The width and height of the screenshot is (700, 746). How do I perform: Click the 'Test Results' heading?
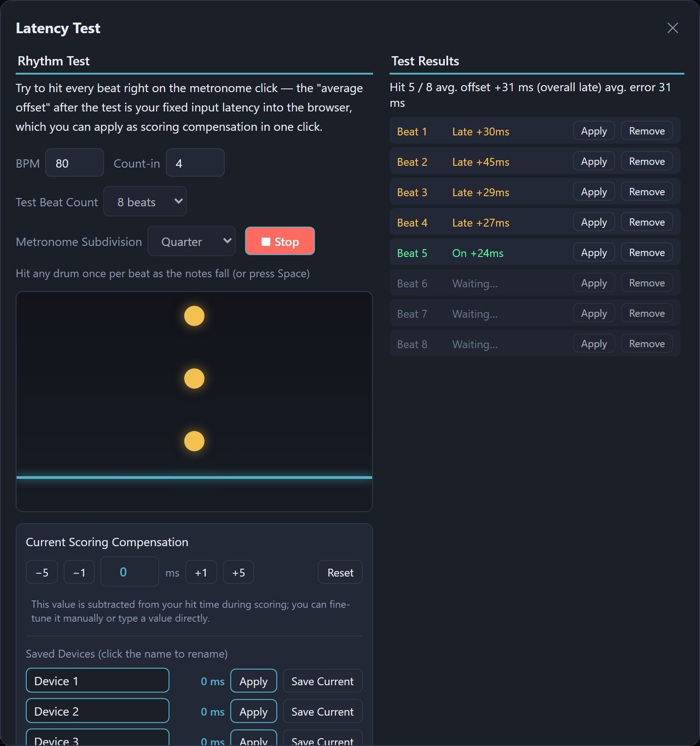pyautogui.click(x=425, y=61)
